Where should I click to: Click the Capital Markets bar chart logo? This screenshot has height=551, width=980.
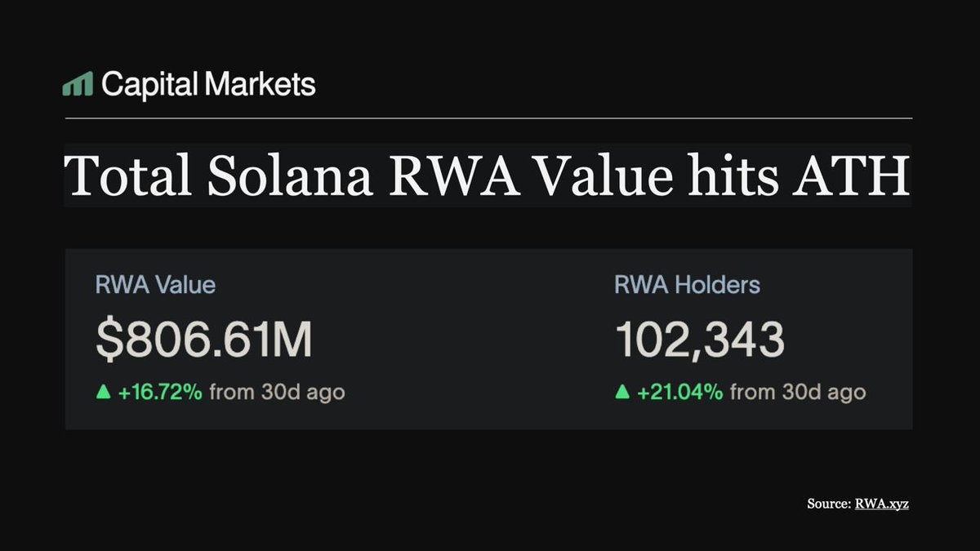[x=78, y=84]
